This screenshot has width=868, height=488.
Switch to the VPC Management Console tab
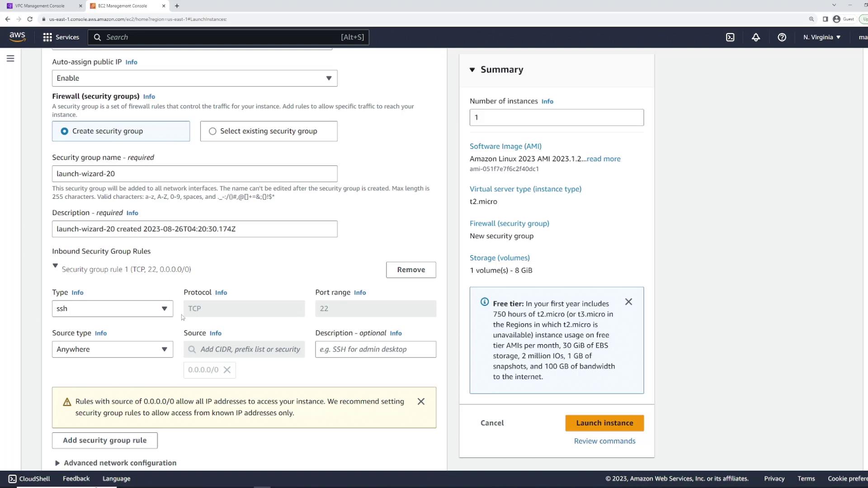(x=40, y=6)
